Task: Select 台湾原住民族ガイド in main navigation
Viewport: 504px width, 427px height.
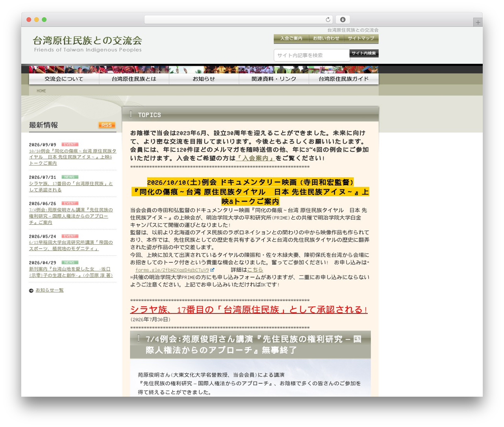Action: (344, 79)
